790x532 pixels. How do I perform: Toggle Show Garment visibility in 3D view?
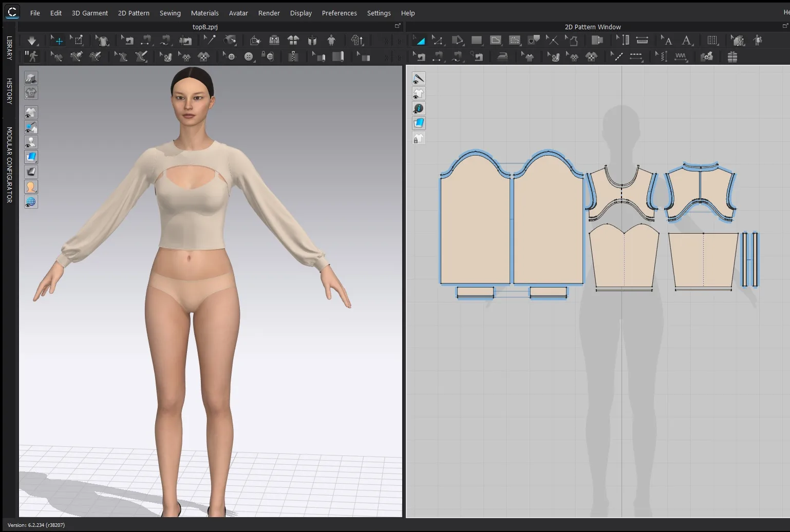tap(31, 112)
